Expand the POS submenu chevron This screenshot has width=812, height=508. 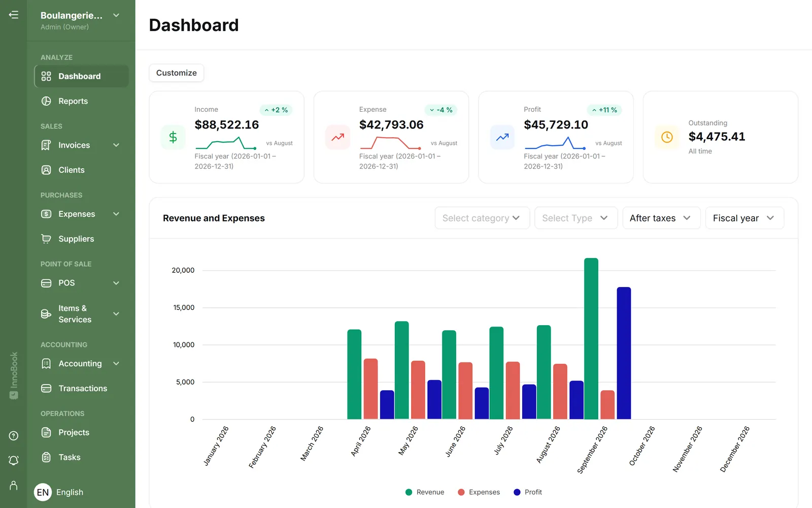[x=116, y=283]
